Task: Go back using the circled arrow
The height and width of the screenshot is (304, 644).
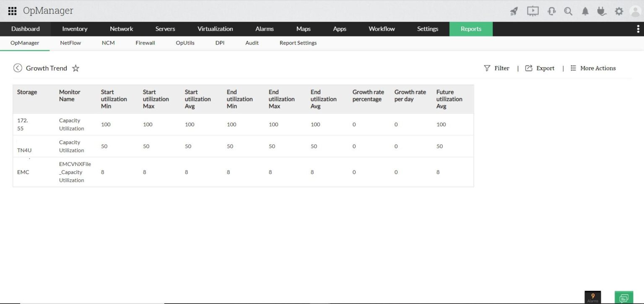Action: [x=18, y=68]
